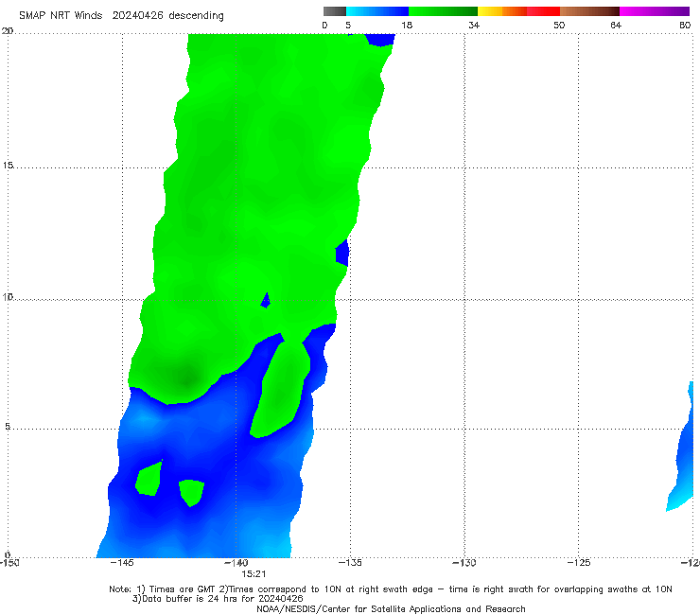Click the gray segment of the color bar

coord(335,11)
